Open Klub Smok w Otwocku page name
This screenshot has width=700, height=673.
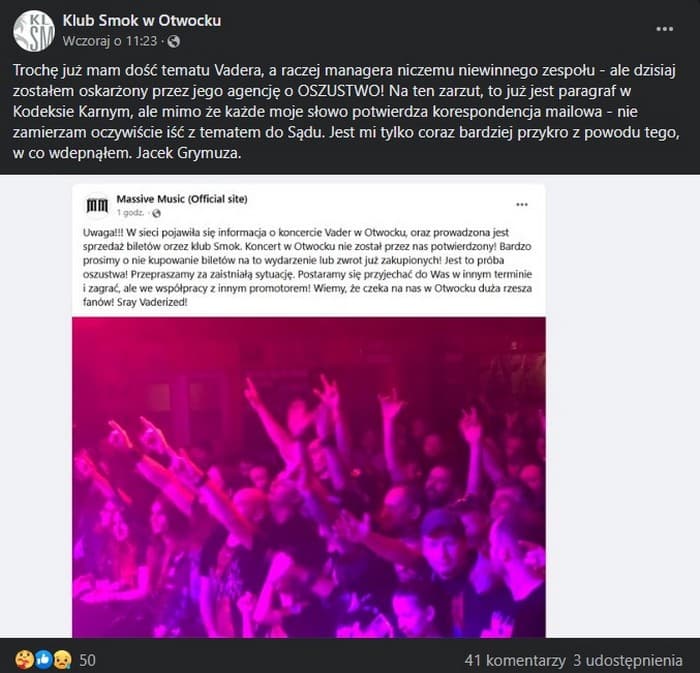(142, 21)
